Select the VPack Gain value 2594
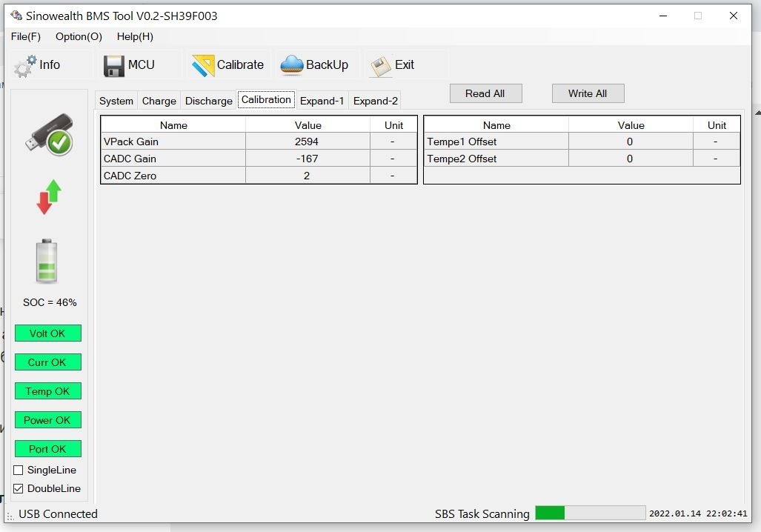Image resolution: width=761 pixels, height=532 pixels. coord(308,142)
